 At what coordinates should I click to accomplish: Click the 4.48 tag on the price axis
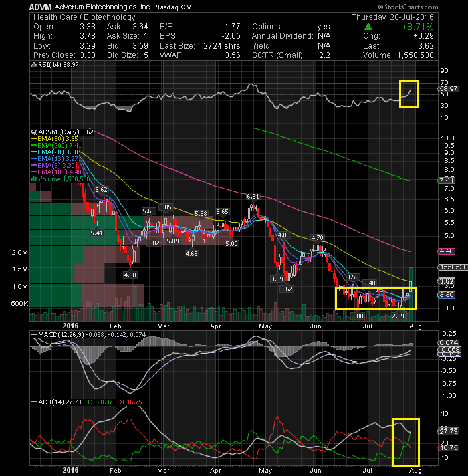tap(447, 251)
